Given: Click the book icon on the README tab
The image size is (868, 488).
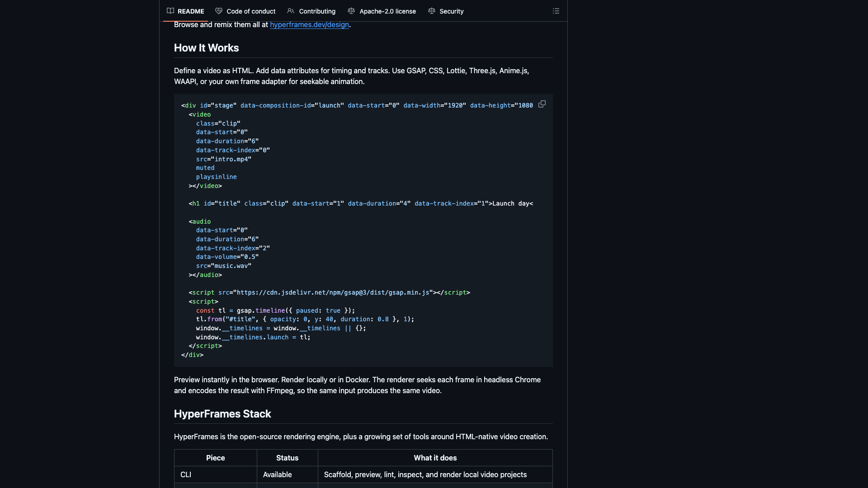Looking at the screenshot, I should [170, 11].
